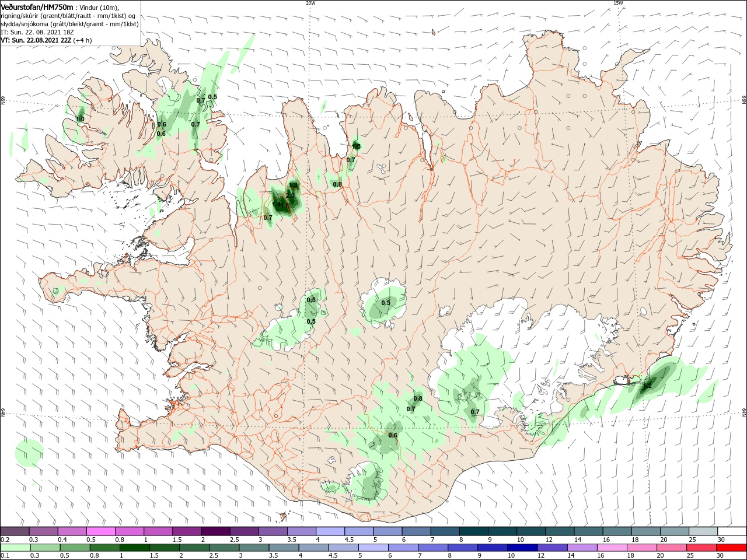This screenshot has height=560, width=747.
Task: Click the 20W longitude label at top
Action: point(310,3)
